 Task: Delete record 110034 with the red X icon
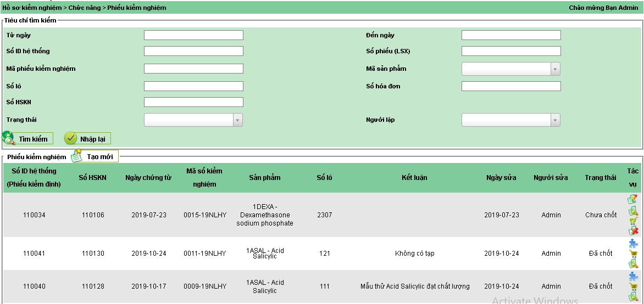(633, 230)
